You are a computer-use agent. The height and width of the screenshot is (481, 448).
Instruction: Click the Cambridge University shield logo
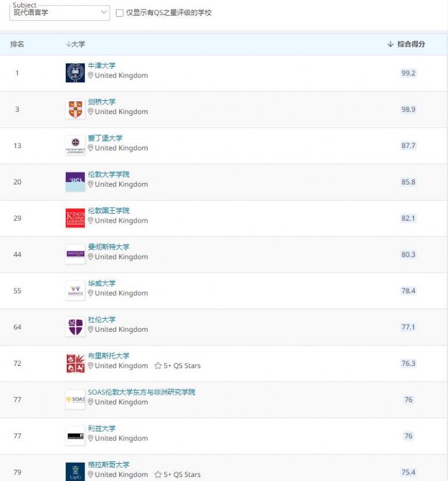point(74,107)
